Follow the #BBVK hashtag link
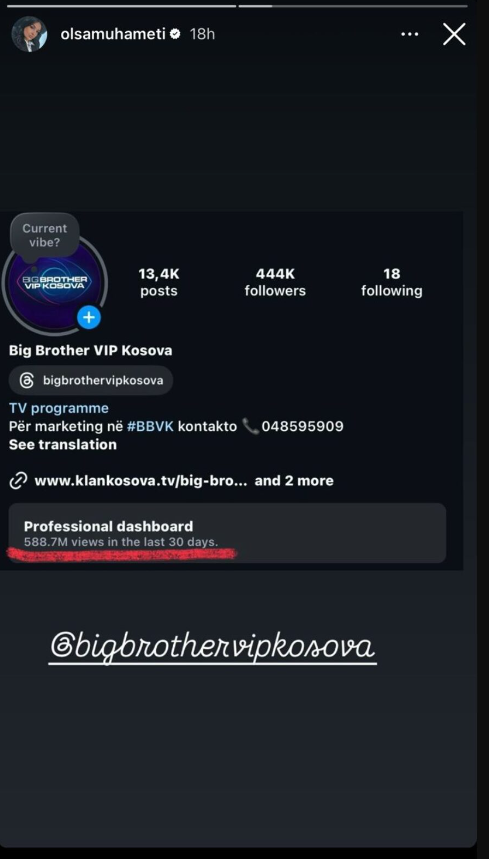489x859 pixels. (150, 426)
